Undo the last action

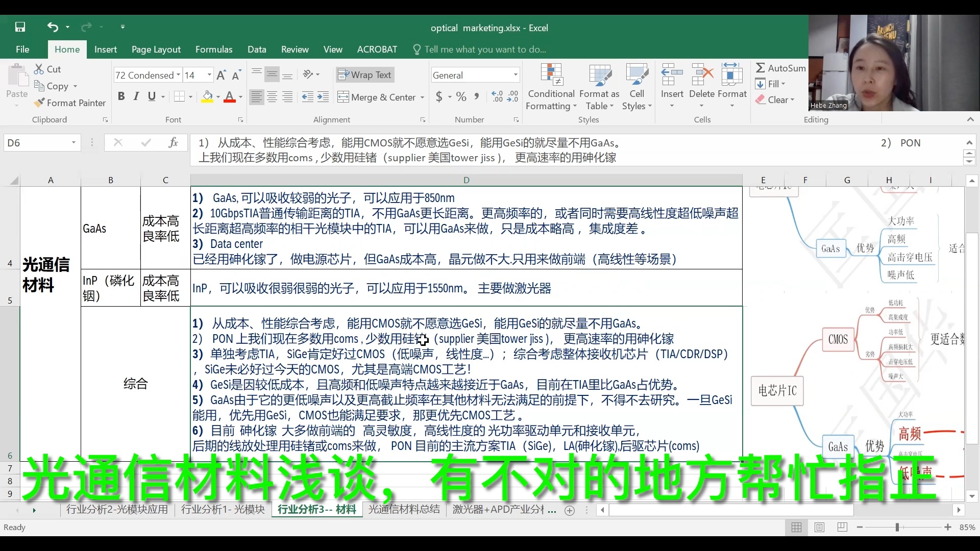click(x=52, y=27)
